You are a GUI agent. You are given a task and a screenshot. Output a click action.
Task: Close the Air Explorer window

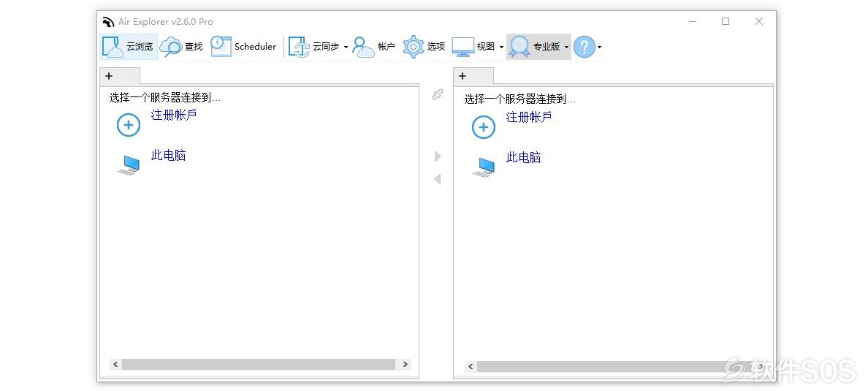point(759,22)
